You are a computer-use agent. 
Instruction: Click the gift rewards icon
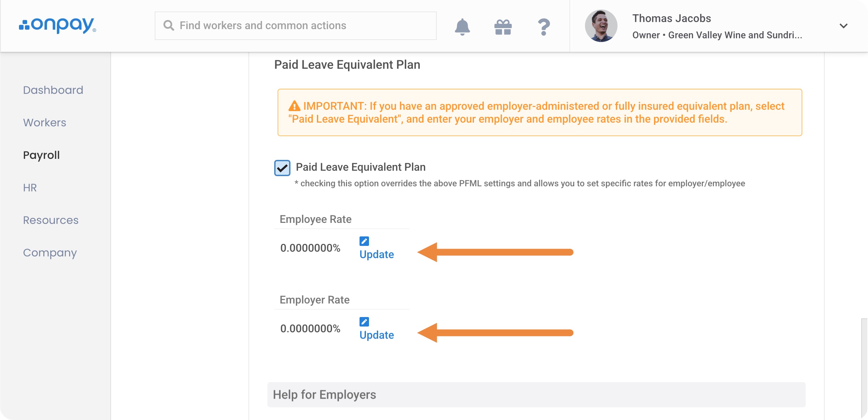click(503, 27)
